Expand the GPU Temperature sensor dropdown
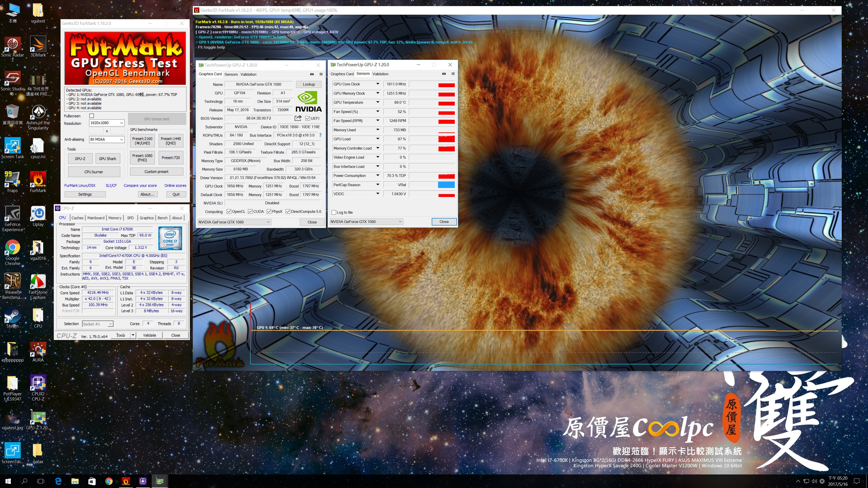Viewport: 868px width, 488px height. pos(377,102)
